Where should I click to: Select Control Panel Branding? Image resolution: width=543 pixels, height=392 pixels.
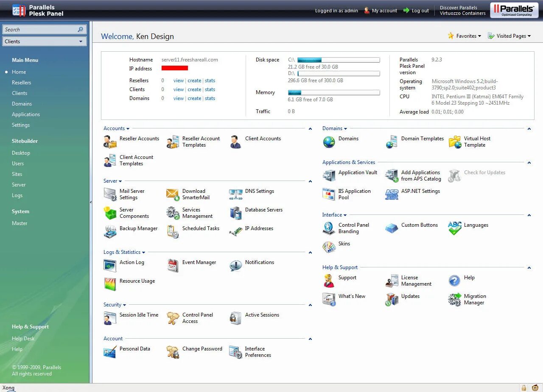click(x=353, y=228)
